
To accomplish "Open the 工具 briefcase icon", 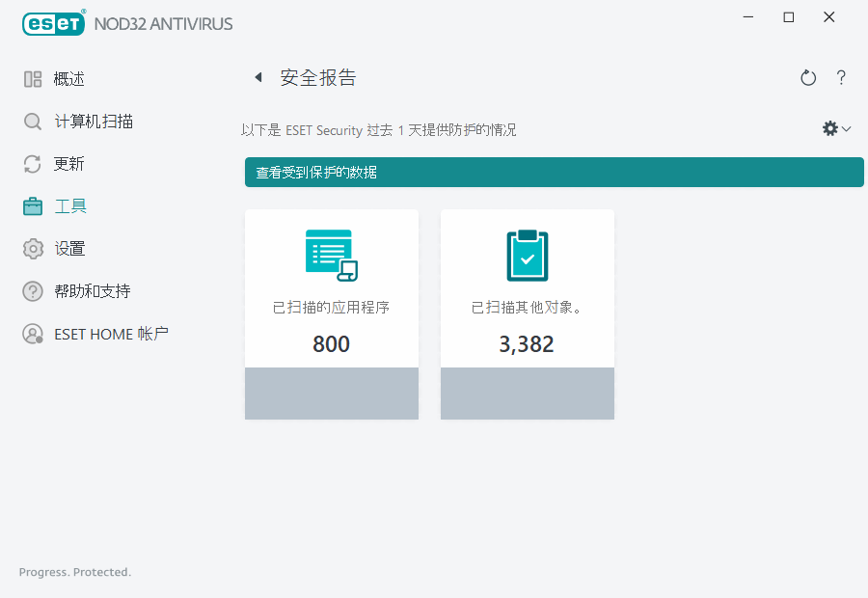I will click(x=33, y=205).
